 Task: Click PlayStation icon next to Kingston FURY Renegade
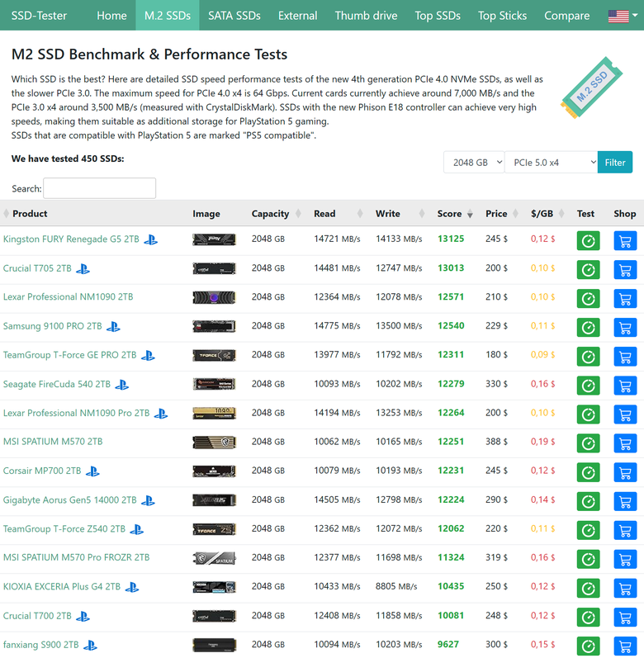150,239
